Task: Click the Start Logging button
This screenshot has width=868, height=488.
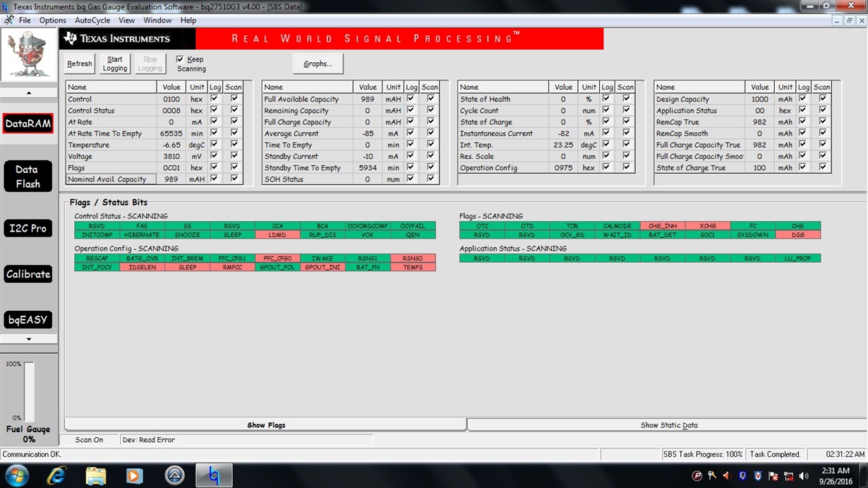Action: click(115, 64)
